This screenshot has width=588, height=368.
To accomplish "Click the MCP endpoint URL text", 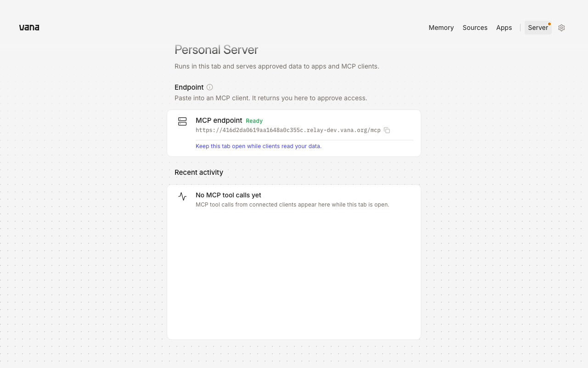I will 288,130.
